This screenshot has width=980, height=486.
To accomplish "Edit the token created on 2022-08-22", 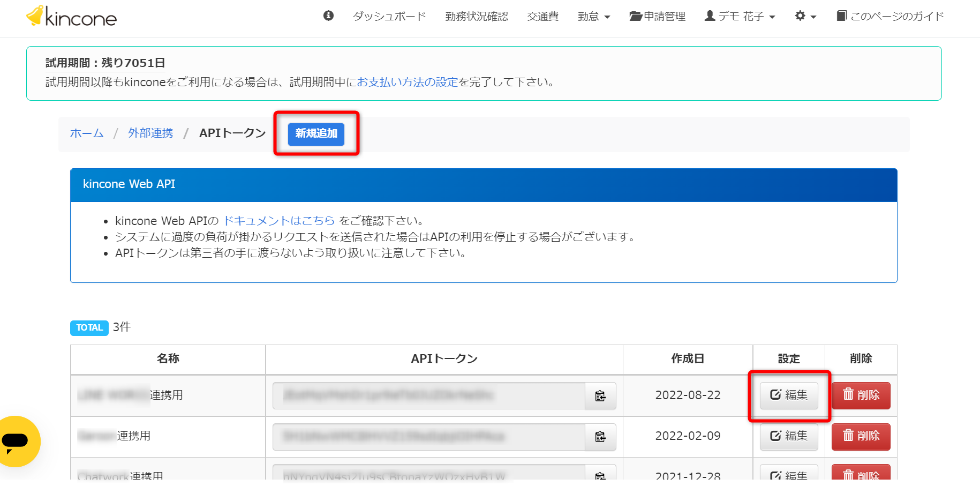I will 789,395.
